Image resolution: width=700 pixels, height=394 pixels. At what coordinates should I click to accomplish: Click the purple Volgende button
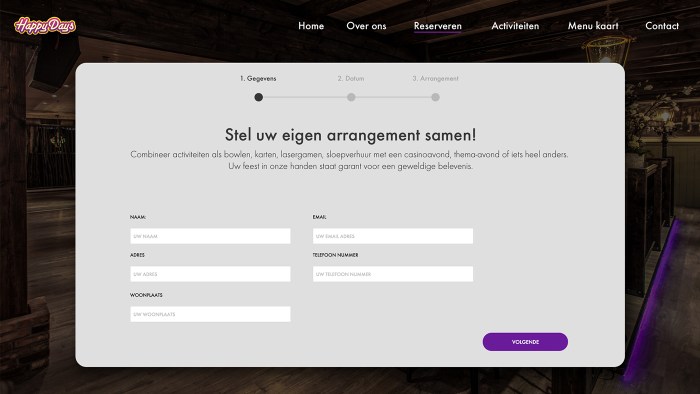coord(525,342)
